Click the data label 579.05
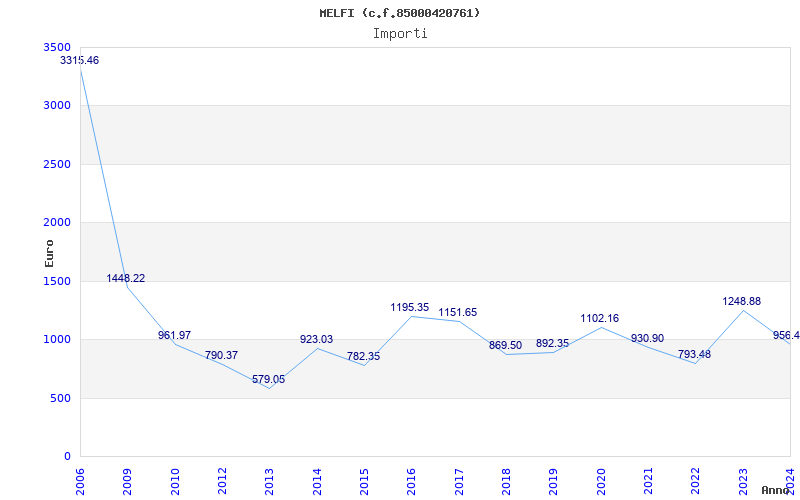 click(x=268, y=380)
